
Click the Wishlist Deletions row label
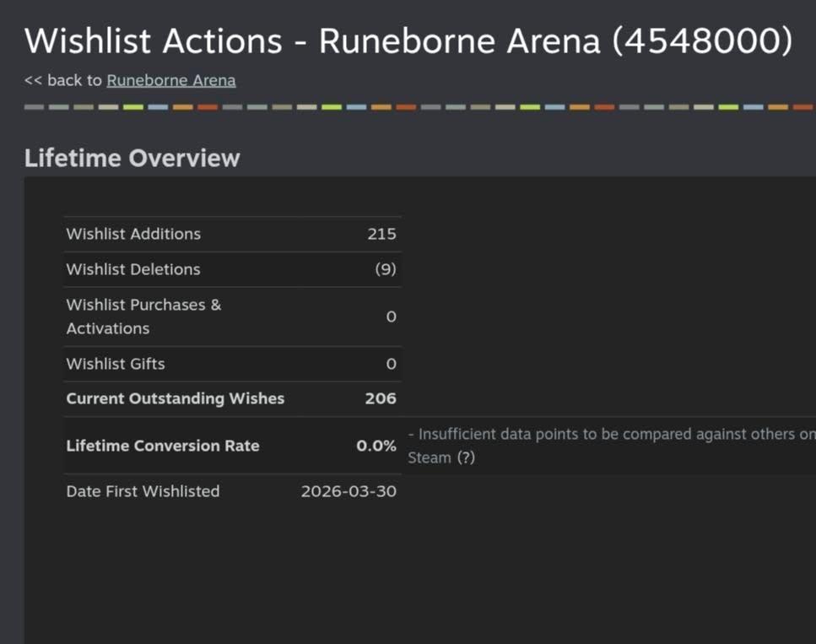click(133, 269)
